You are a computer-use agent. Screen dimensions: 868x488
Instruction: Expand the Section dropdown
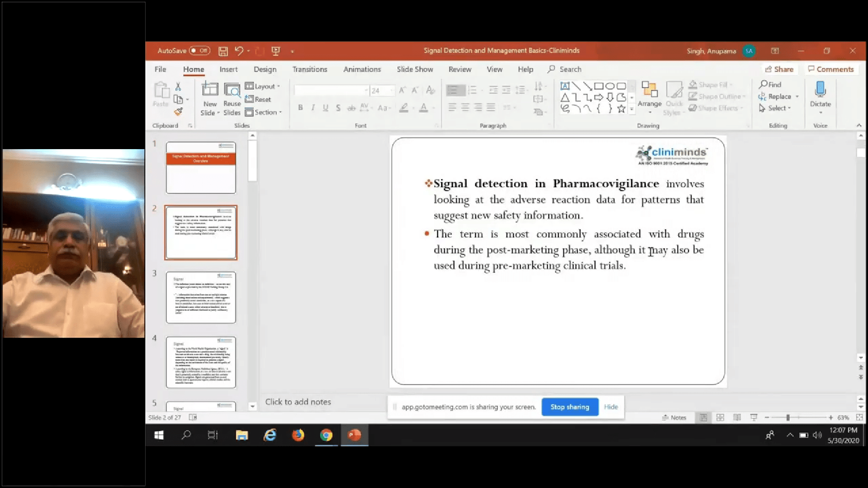[x=265, y=113]
